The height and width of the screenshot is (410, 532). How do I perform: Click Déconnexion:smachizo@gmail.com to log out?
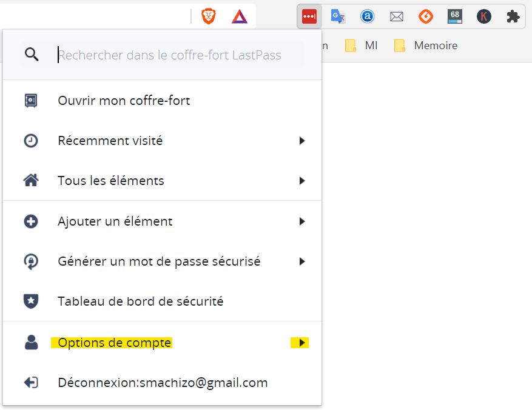pyautogui.click(x=162, y=383)
